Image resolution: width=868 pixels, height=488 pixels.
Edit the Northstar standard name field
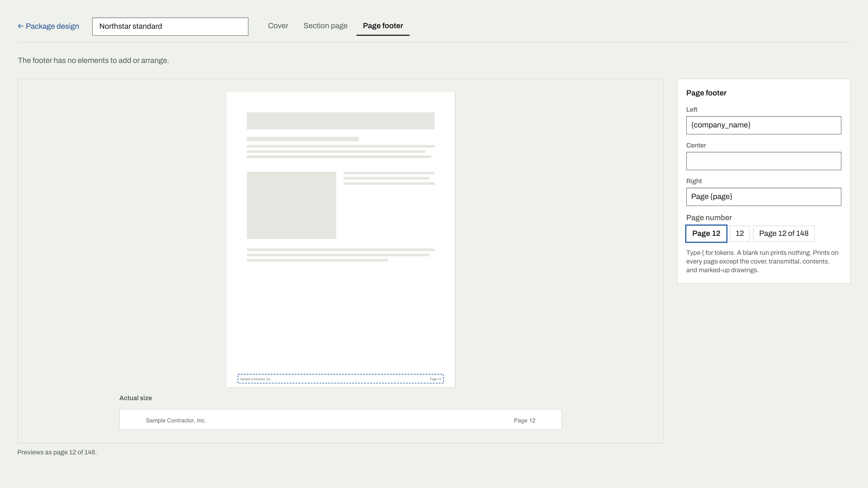pyautogui.click(x=170, y=26)
